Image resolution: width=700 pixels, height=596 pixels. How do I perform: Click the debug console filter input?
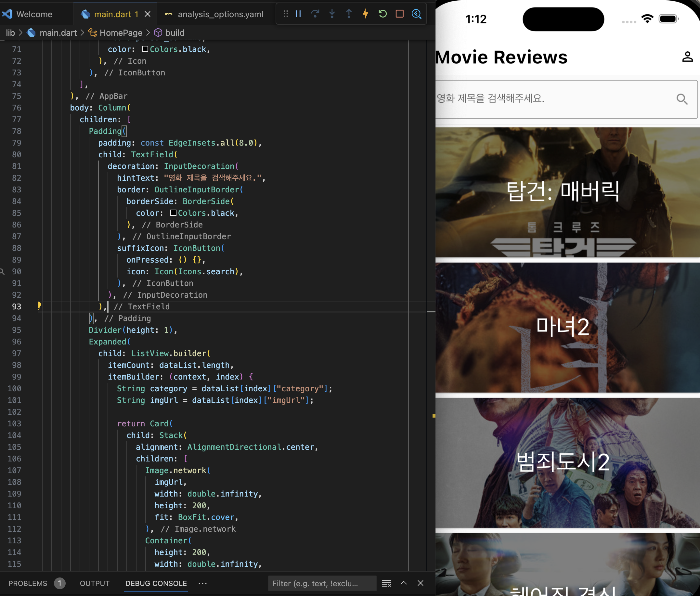pyautogui.click(x=322, y=584)
